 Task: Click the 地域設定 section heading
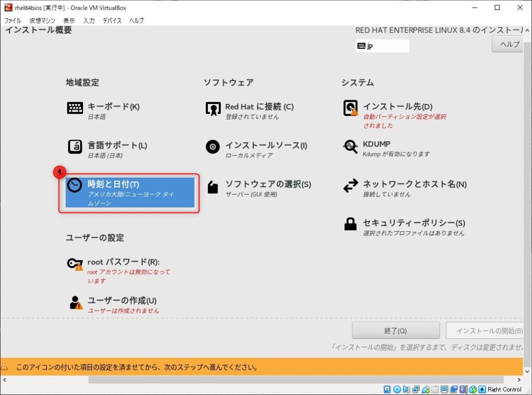(x=83, y=83)
